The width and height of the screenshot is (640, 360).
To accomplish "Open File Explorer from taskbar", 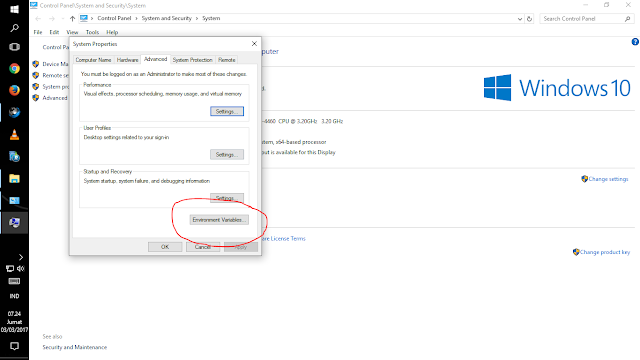I will (x=14, y=178).
